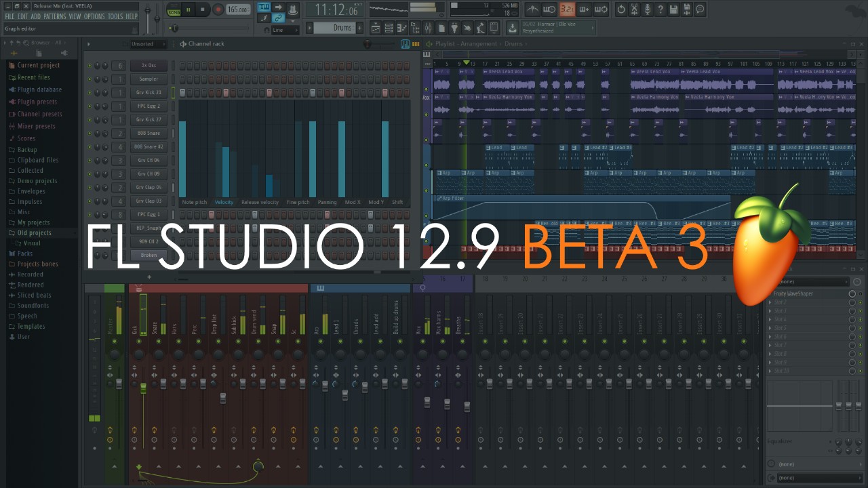Click the stop playback button
The width and height of the screenshot is (868, 488).
[203, 9]
